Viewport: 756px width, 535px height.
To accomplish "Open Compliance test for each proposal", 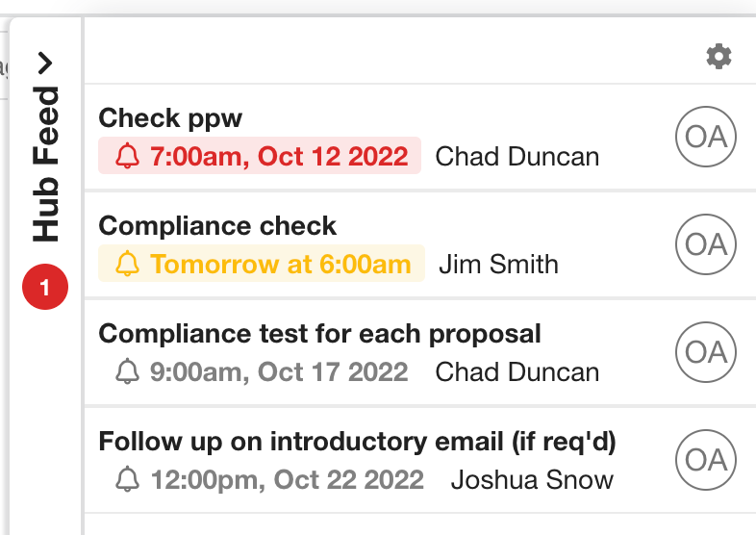I will (x=320, y=334).
